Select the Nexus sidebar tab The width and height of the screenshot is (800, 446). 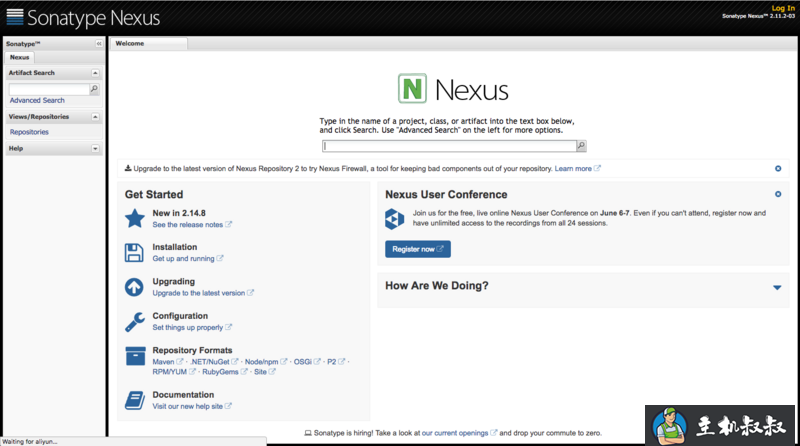coord(19,57)
